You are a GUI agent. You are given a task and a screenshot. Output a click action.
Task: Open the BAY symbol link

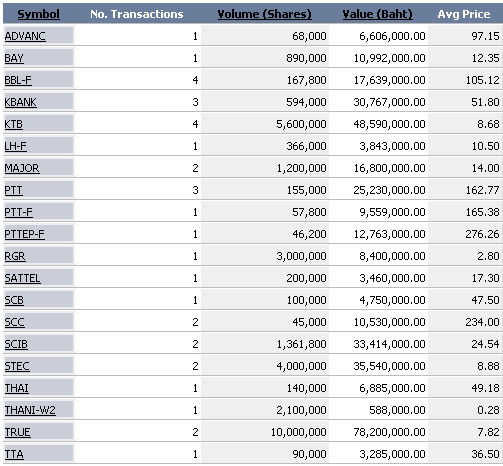(x=14, y=58)
